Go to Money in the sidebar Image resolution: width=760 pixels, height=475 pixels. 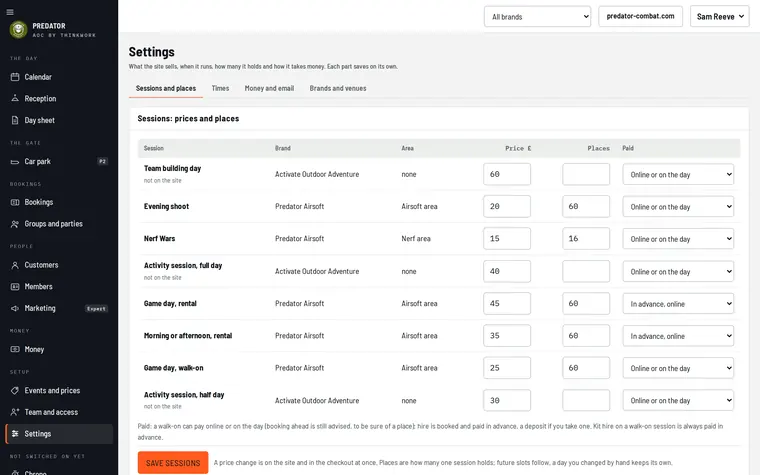click(x=59, y=349)
